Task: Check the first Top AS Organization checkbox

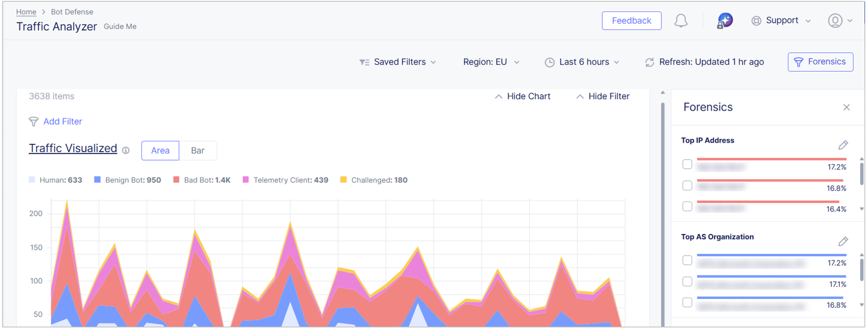Action: click(687, 260)
